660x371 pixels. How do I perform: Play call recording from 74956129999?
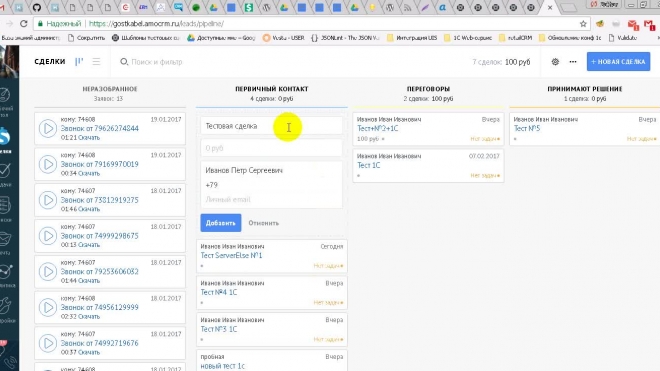tap(48, 307)
